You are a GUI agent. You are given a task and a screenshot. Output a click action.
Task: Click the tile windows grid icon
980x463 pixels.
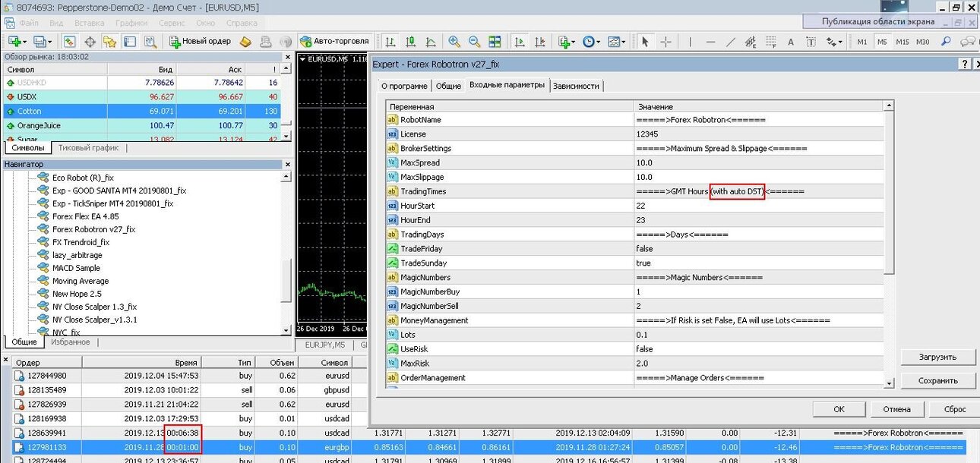click(x=495, y=42)
